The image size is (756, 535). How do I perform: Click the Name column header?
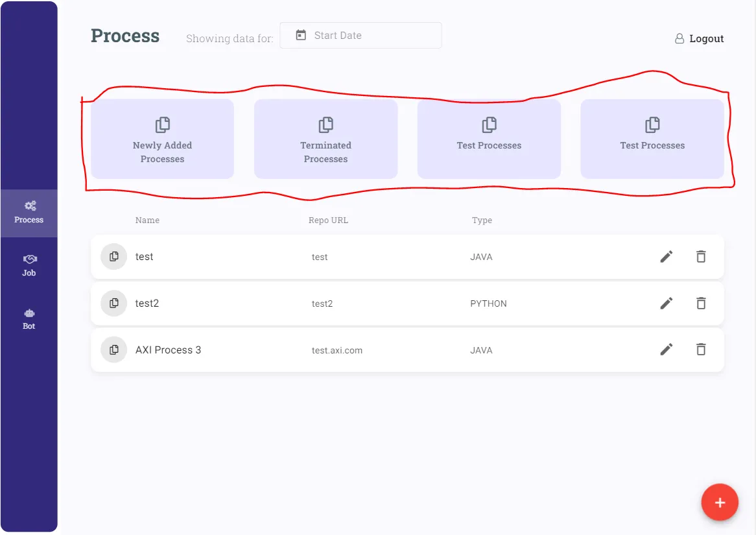click(147, 220)
